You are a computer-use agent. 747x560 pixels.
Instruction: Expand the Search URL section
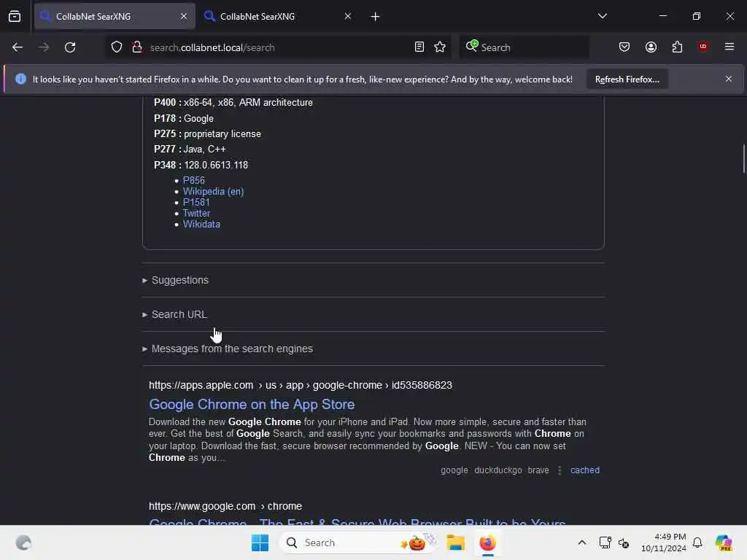point(174,314)
